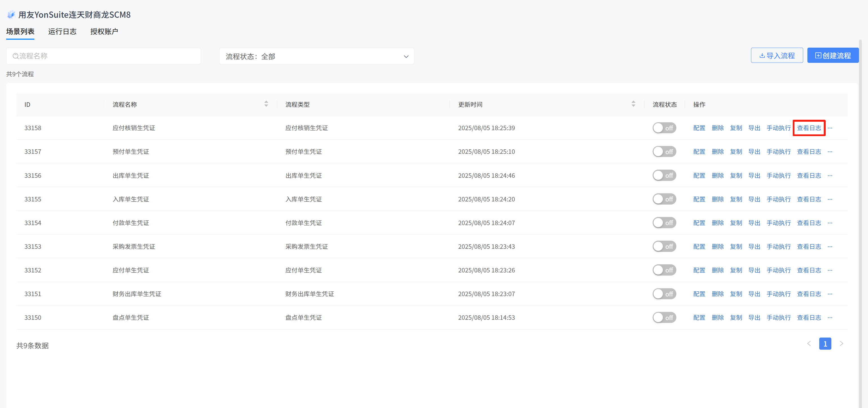Viewport: 868px width, 408px height.
Task: Sort by 更新时间 column sort arrows
Action: 634,104
